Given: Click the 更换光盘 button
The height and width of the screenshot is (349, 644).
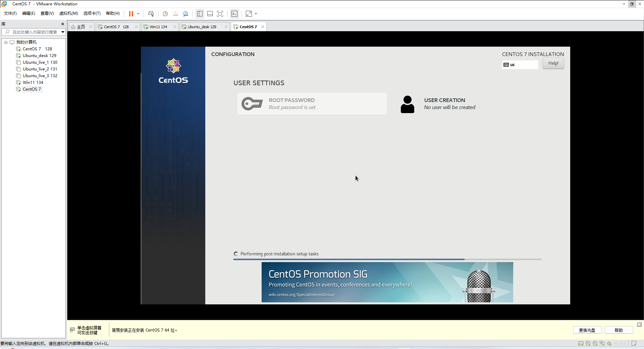Looking at the screenshot, I should point(587,330).
